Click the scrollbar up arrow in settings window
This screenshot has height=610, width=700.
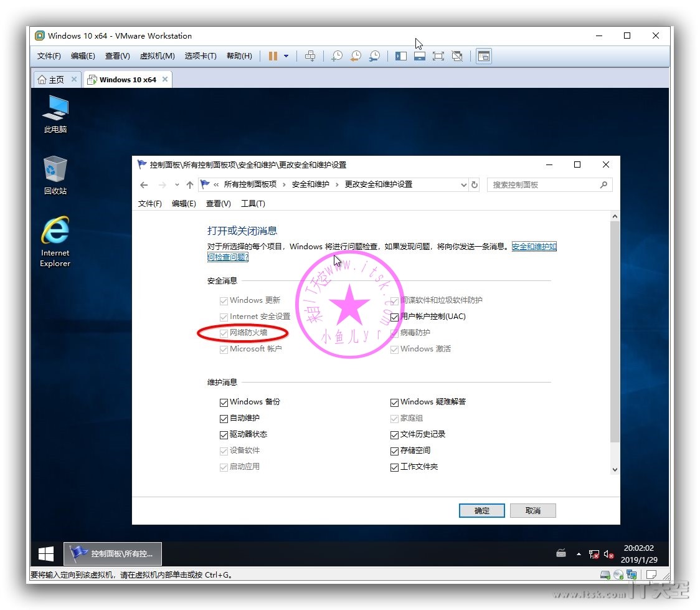pyautogui.click(x=615, y=216)
